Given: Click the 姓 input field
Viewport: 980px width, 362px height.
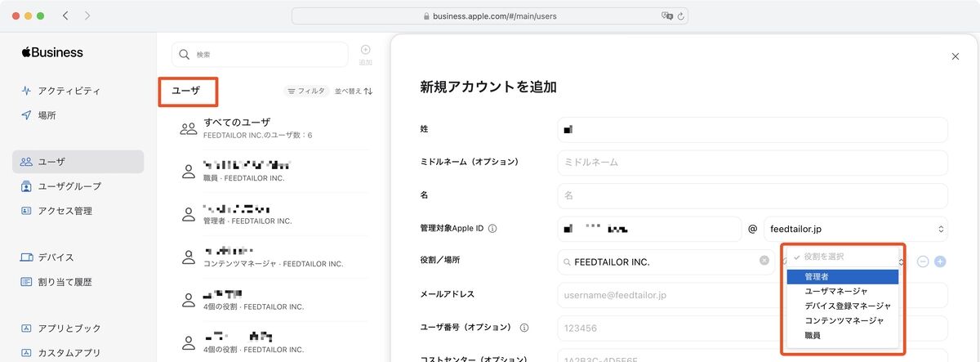Looking at the screenshot, I should pyautogui.click(x=752, y=129).
